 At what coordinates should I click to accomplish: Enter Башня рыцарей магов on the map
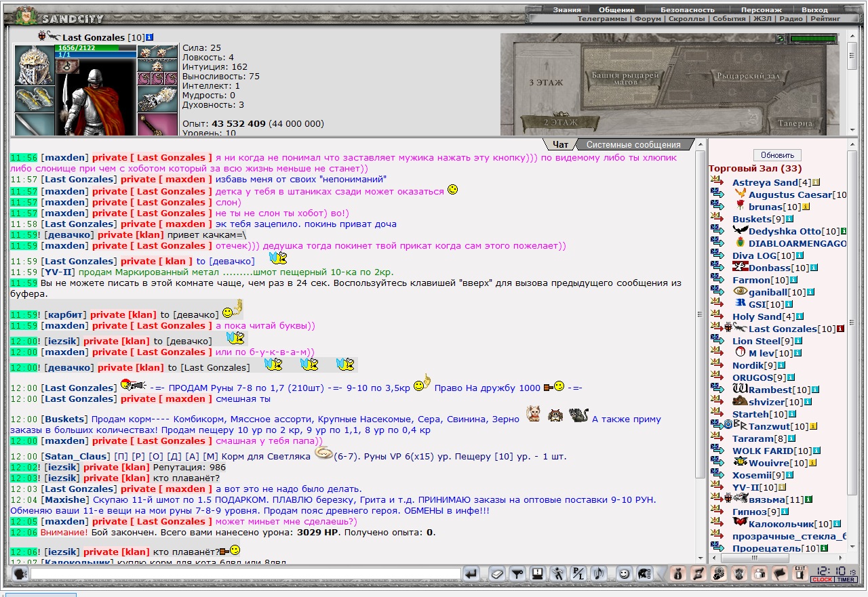625,79
